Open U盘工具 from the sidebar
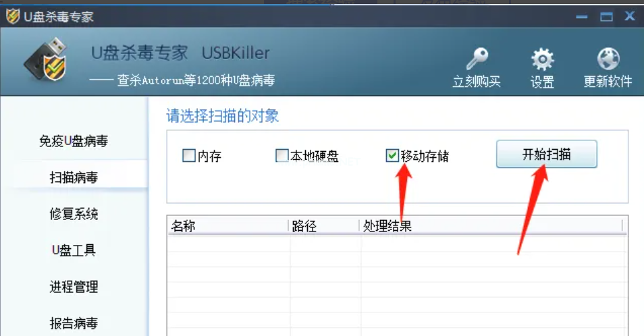The width and height of the screenshot is (644, 336). (74, 251)
